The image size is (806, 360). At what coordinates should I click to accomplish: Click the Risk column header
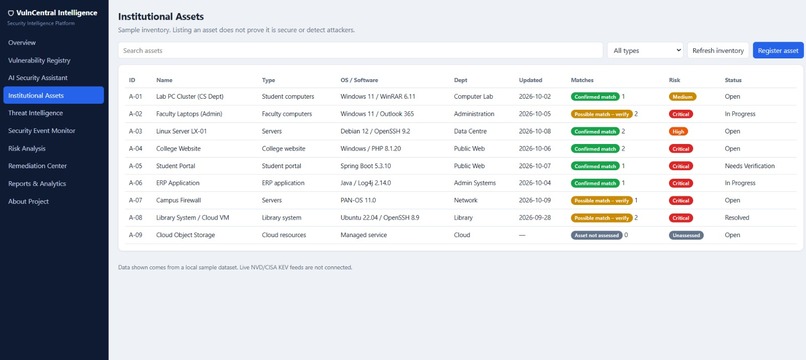click(674, 80)
